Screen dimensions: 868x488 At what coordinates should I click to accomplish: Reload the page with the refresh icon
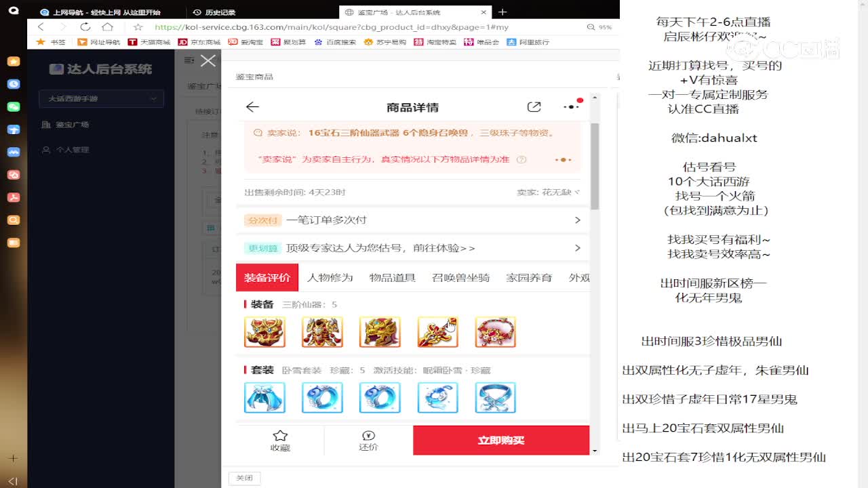(x=85, y=27)
